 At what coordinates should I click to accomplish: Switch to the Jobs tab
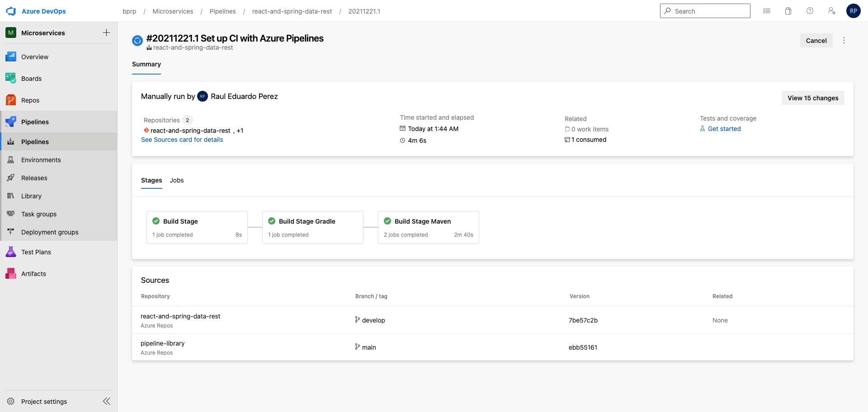tap(177, 180)
